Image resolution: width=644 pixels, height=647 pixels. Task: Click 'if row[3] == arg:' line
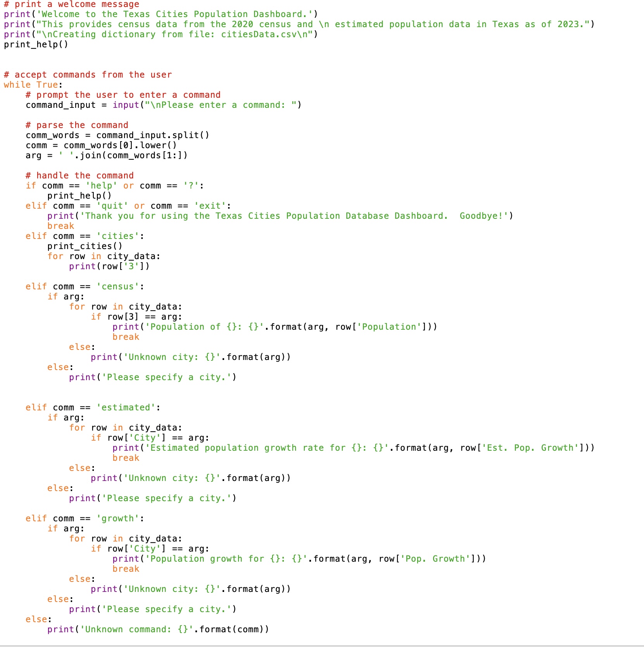pyautogui.click(x=136, y=317)
